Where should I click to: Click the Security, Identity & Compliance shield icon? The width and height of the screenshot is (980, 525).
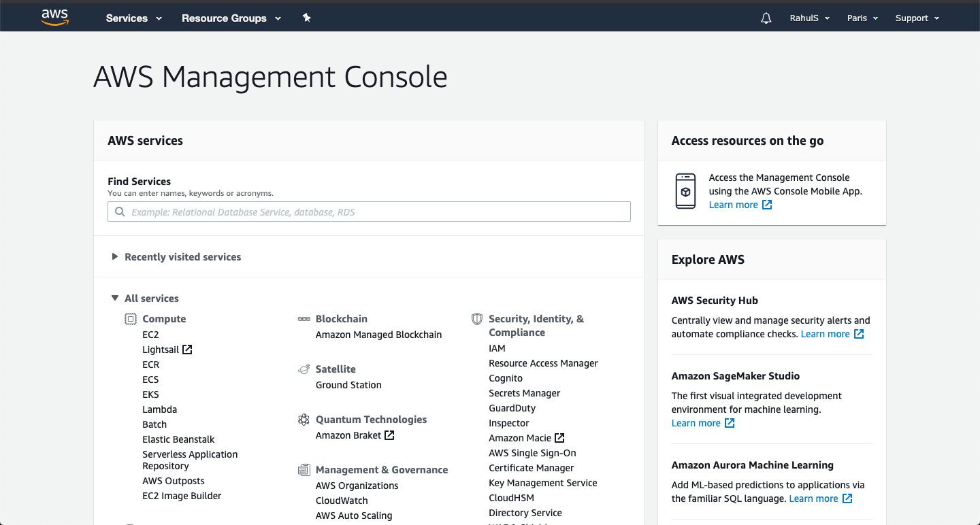(477, 318)
